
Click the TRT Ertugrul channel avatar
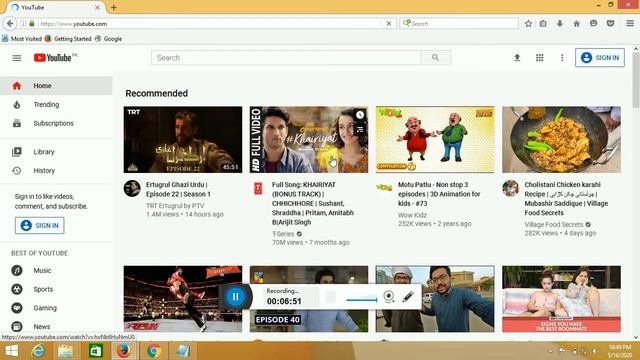click(x=132, y=189)
